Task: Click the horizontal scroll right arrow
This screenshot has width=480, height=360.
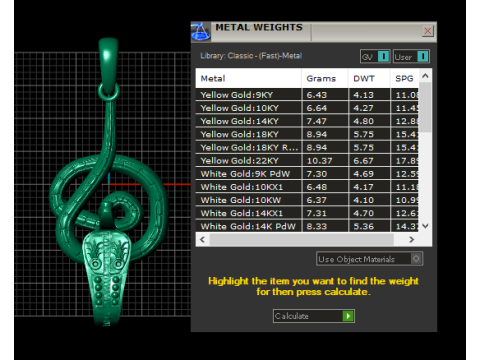Action: pos(412,239)
